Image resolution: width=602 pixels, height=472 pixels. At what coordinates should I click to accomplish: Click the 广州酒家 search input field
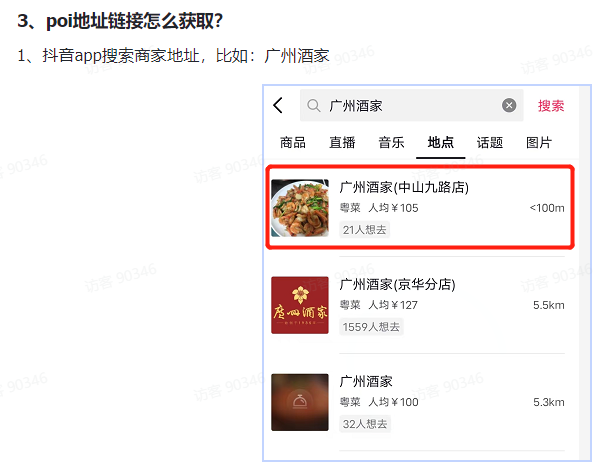pyautogui.click(x=412, y=105)
